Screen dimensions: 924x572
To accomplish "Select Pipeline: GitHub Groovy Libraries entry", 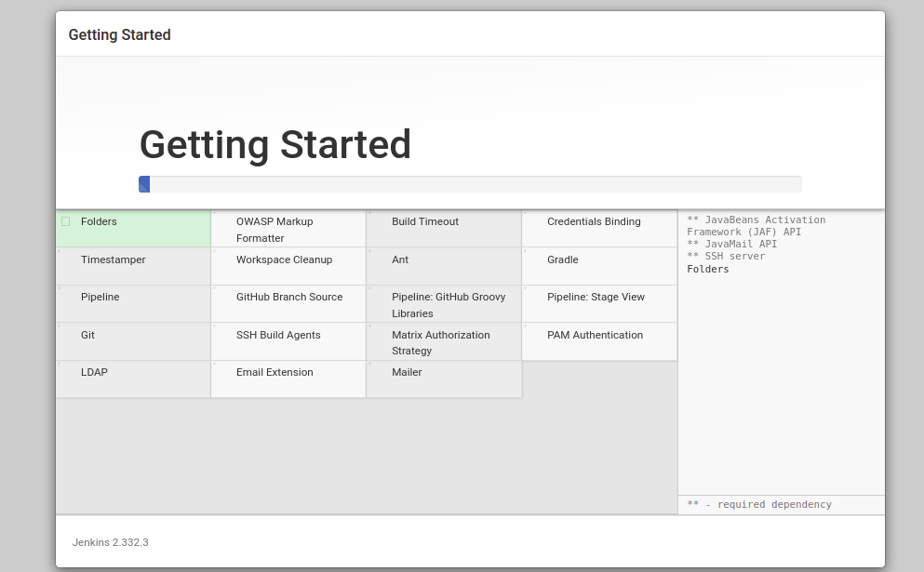I will pyautogui.click(x=444, y=304).
